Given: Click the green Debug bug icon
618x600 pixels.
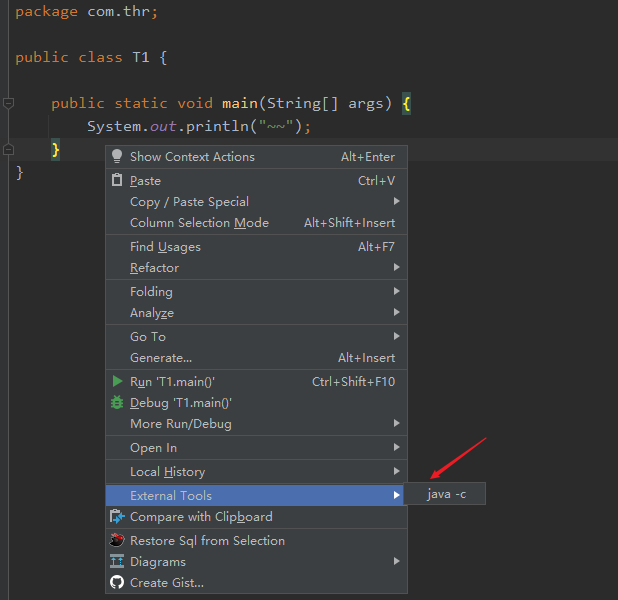Looking at the screenshot, I should pyautogui.click(x=117, y=402).
